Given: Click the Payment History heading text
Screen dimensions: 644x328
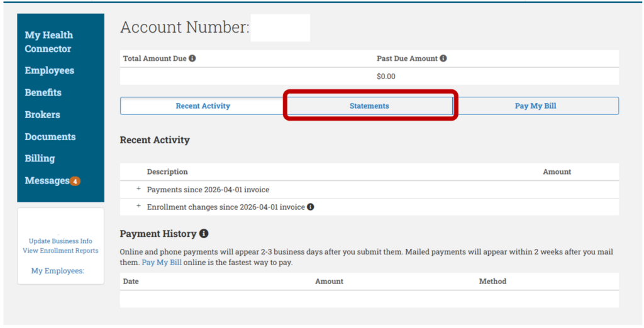Looking at the screenshot, I should (x=158, y=234).
